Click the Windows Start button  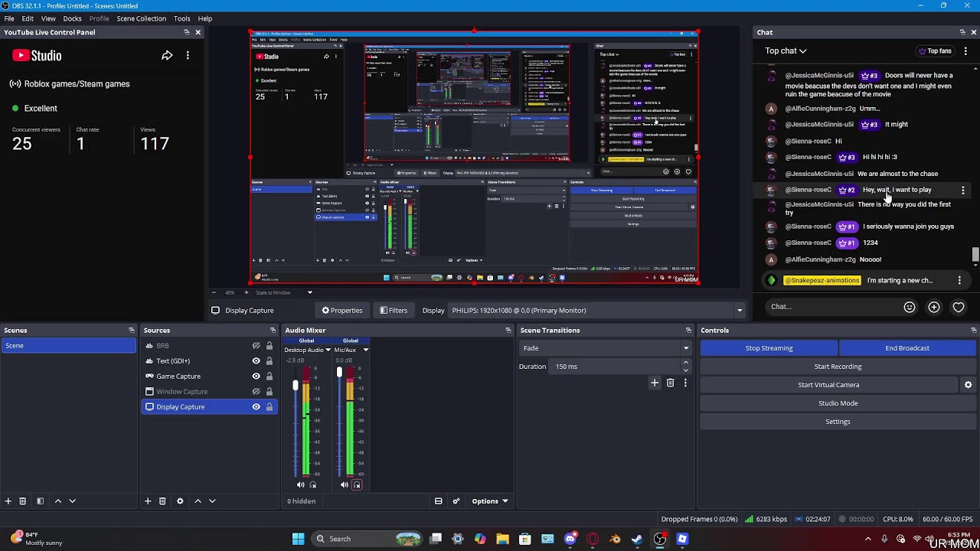[x=299, y=539]
